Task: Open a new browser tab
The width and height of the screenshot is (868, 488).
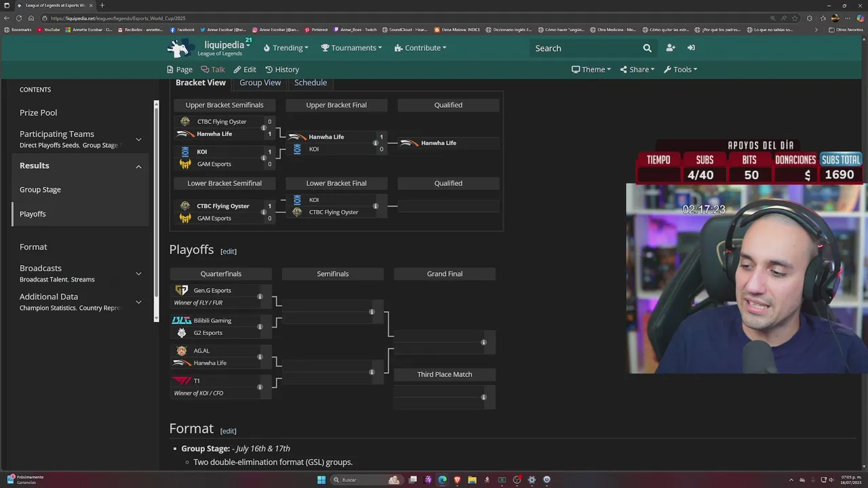Action: (x=102, y=5)
